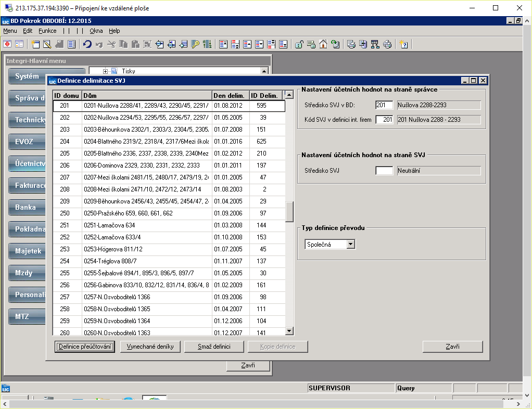Open the Help menu
This screenshot has width=532, height=409.
(x=115, y=31)
